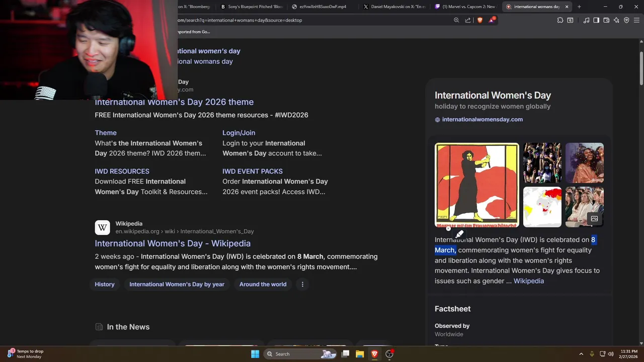
Task: Click the 'Observed by' factsheet label
Action: (x=452, y=326)
